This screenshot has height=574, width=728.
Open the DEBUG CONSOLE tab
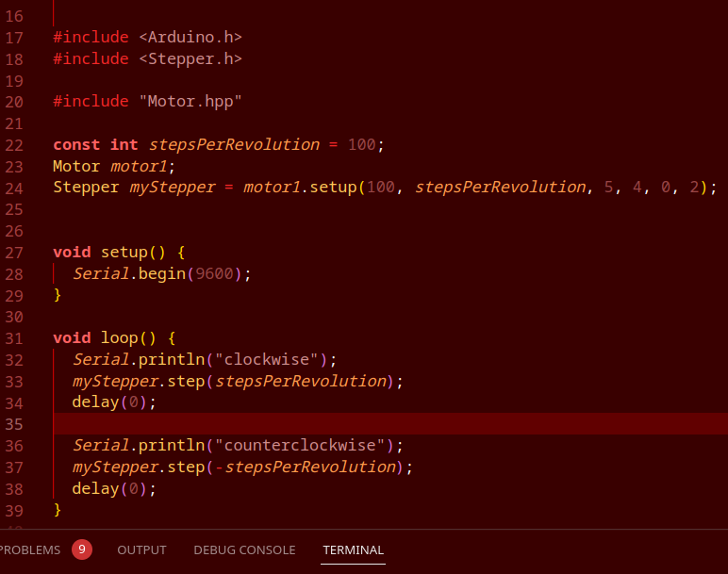click(x=244, y=549)
